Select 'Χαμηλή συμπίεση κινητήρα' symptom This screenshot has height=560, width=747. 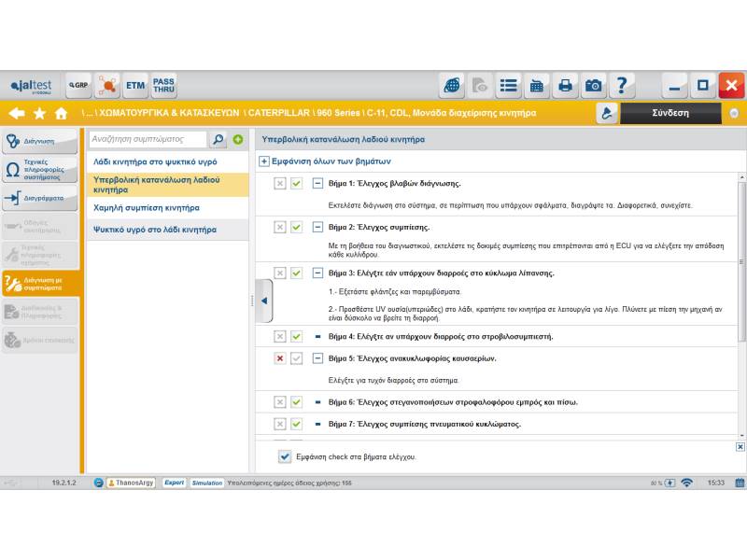147,208
